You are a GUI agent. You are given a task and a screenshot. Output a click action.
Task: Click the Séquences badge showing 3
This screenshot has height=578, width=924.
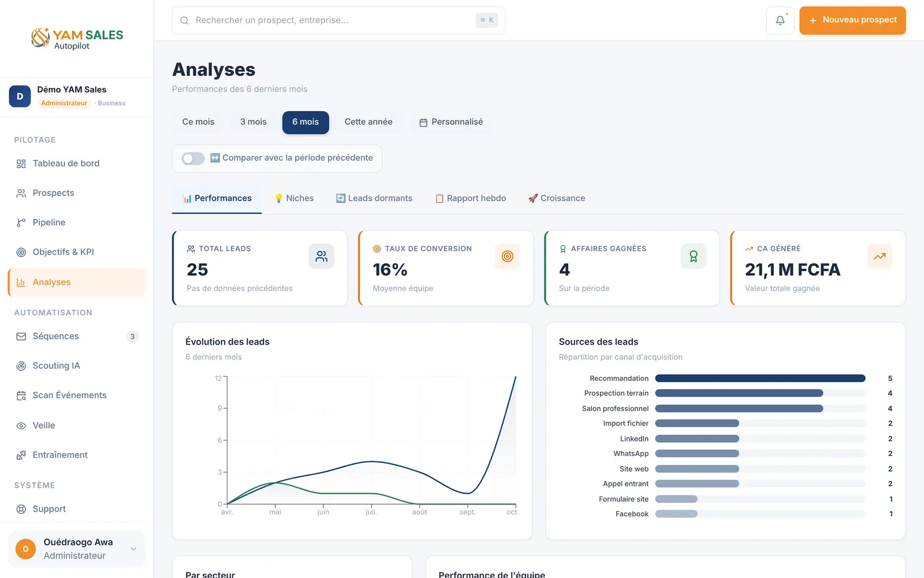click(132, 336)
